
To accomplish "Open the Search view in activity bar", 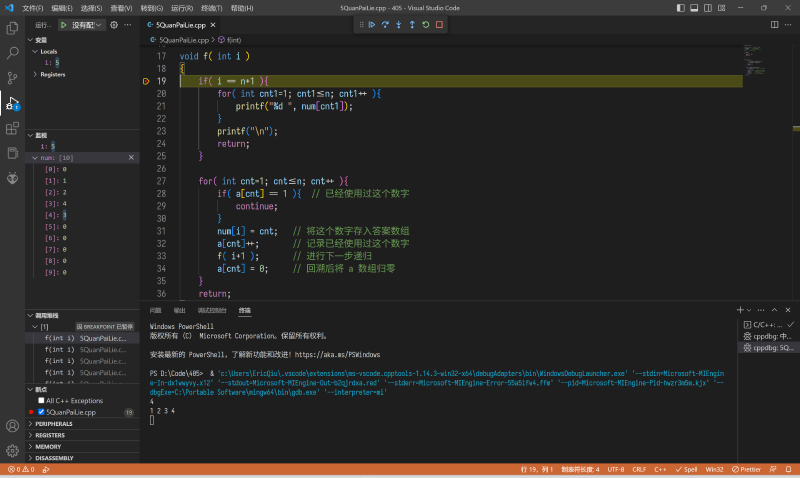I will (x=12, y=53).
